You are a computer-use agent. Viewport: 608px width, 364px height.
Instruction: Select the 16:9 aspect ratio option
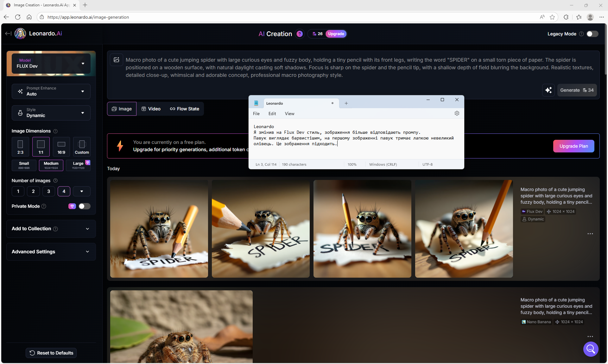(x=61, y=147)
